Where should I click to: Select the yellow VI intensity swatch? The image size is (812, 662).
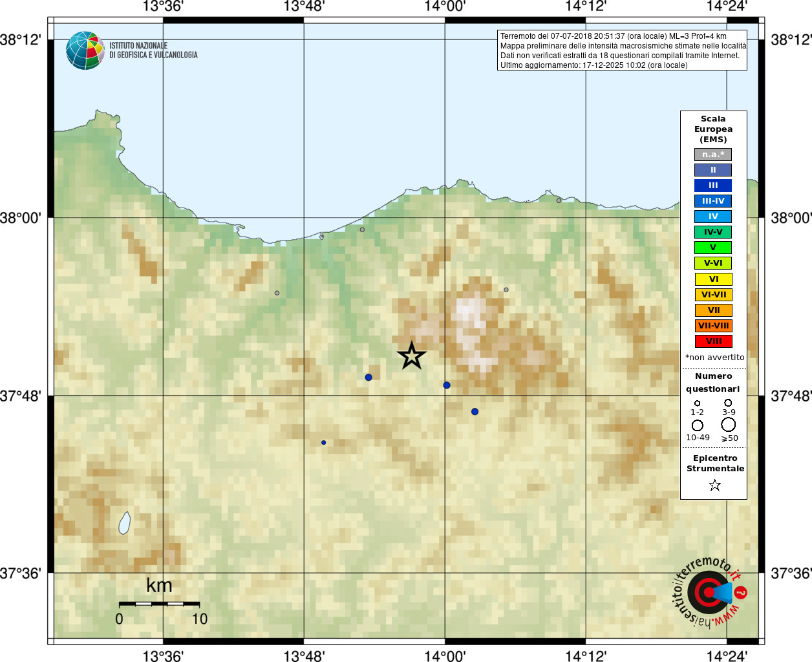713,279
